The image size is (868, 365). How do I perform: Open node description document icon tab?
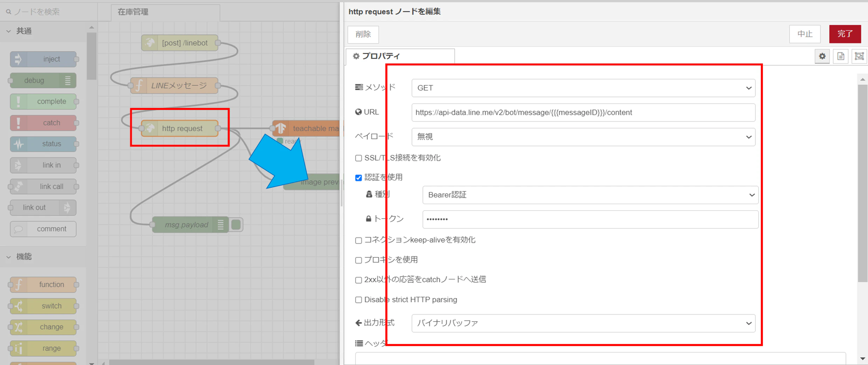coord(841,56)
